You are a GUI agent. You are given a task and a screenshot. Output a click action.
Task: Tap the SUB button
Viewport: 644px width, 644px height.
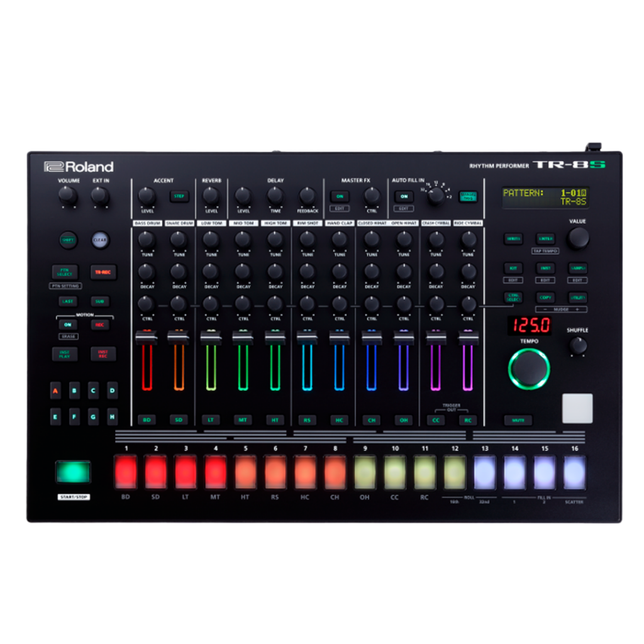100,301
